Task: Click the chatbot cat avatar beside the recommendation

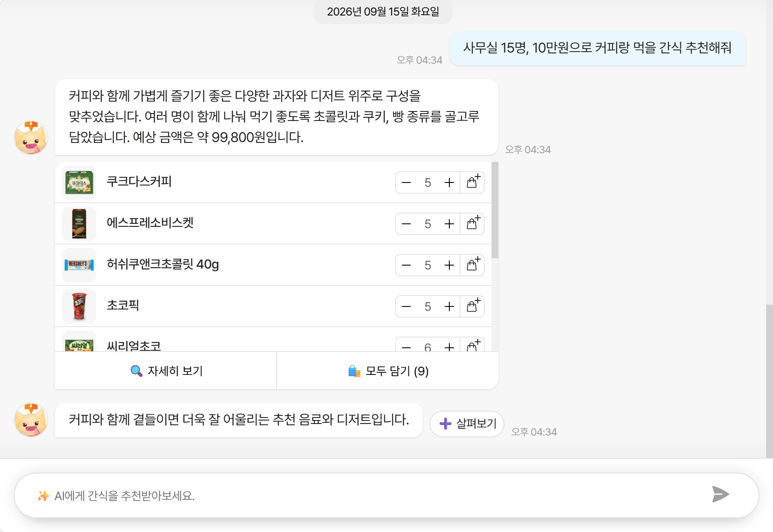Action: coord(31,138)
